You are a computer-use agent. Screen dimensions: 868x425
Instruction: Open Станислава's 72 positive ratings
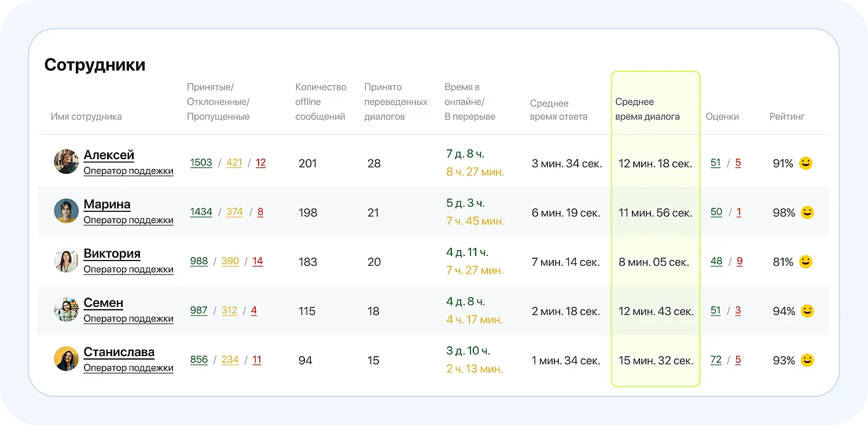[716, 360]
